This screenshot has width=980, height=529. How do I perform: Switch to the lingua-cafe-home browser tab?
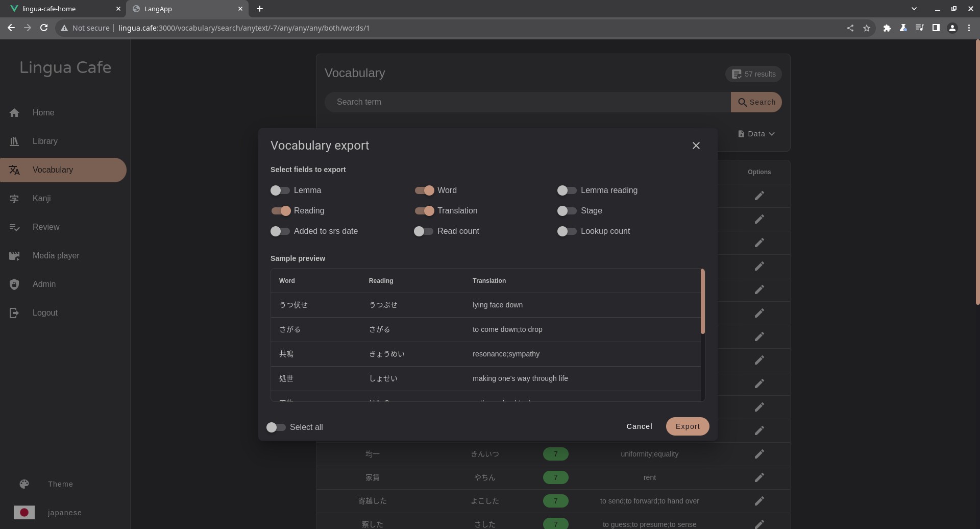60,9
